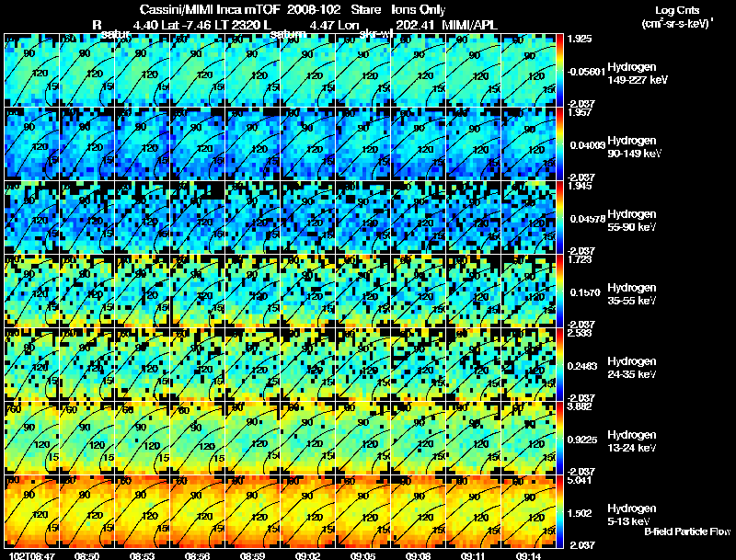Select the 35-55 keV image panel at 08:50
The image size is (736, 560).
coord(87,291)
